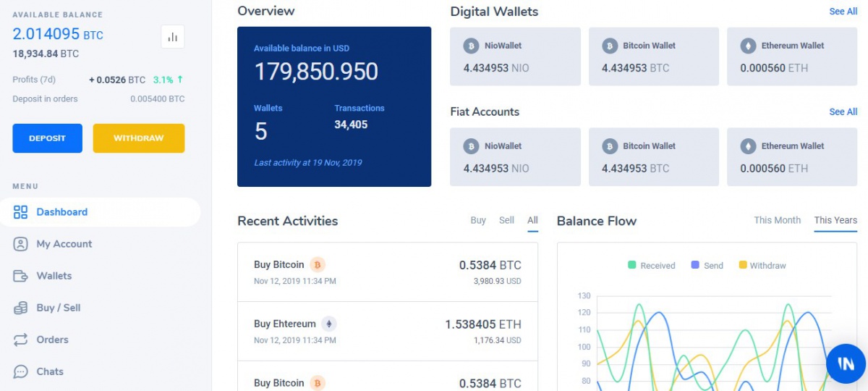
Task: Click Ethereum icon in Digital Wallets card
Action: [748, 46]
